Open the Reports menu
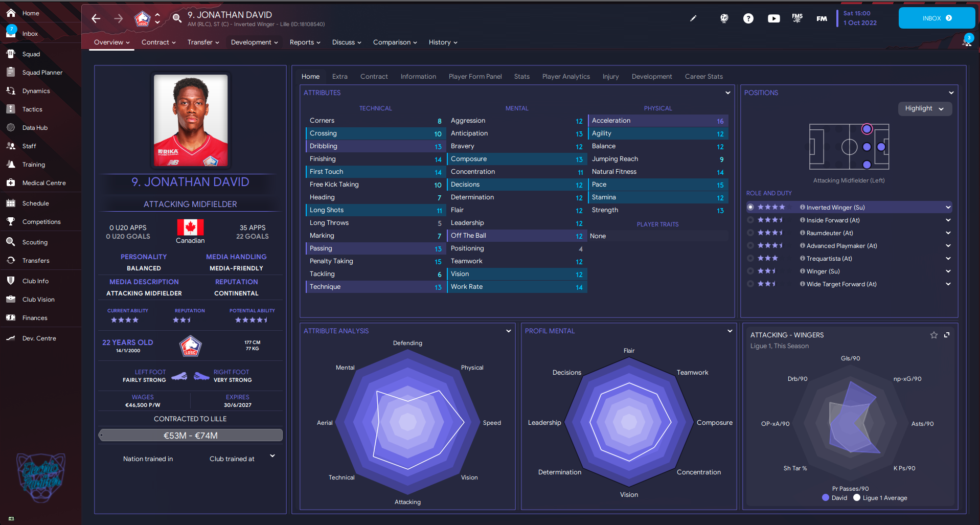The height and width of the screenshot is (525, 980). 305,42
